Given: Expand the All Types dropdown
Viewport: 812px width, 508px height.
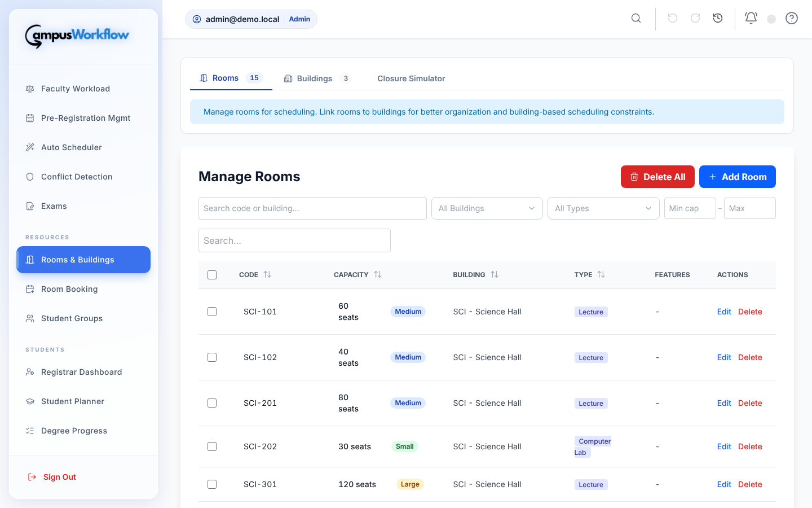Looking at the screenshot, I should point(603,208).
